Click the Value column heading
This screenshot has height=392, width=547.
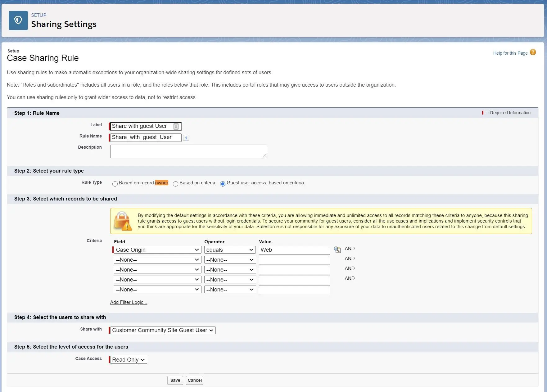pyautogui.click(x=265, y=242)
